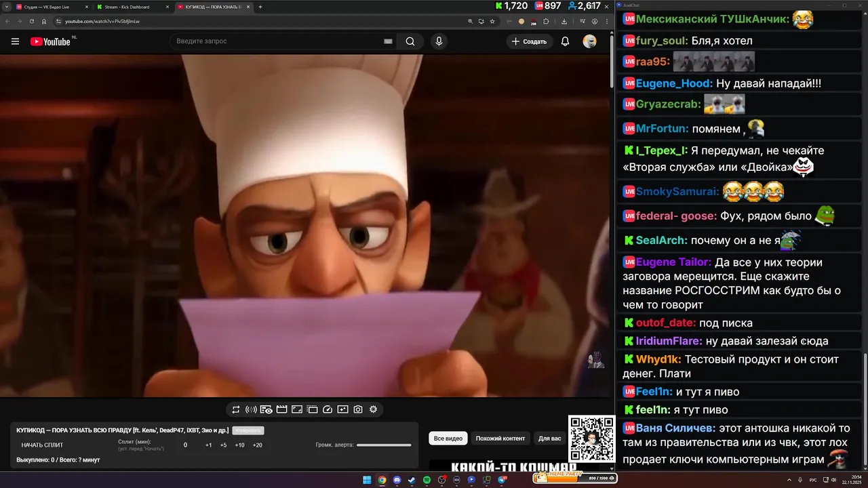Image resolution: width=868 pixels, height=488 pixels.
Task: Click the screenshot camera icon
Action: click(x=358, y=409)
